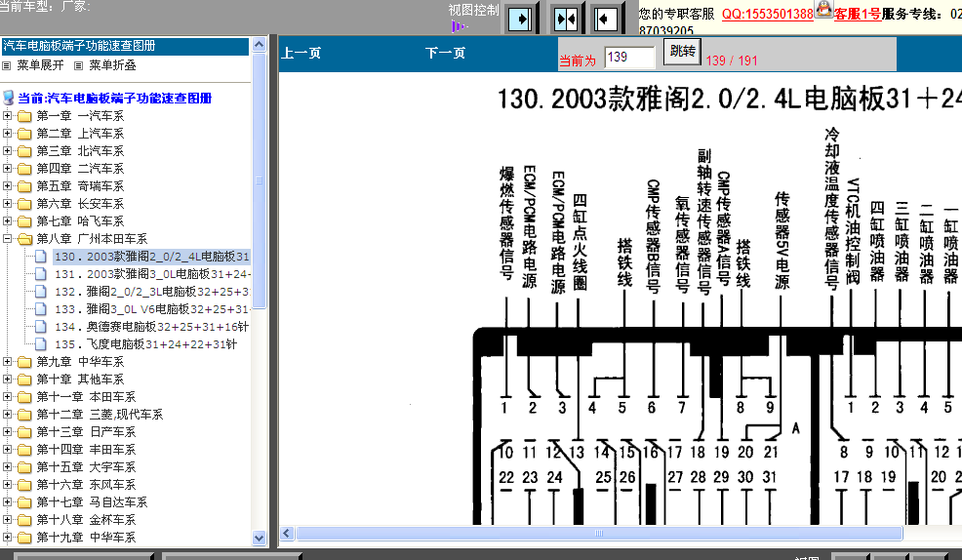962x560 pixels.
Task: Click the left-arrow view control button
Action: pyautogui.click(x=605, y=19)
